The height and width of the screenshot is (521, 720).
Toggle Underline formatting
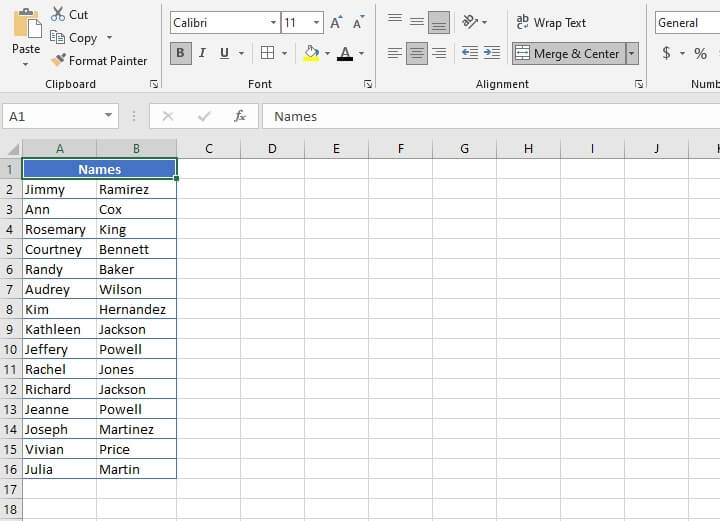[224, 53]
